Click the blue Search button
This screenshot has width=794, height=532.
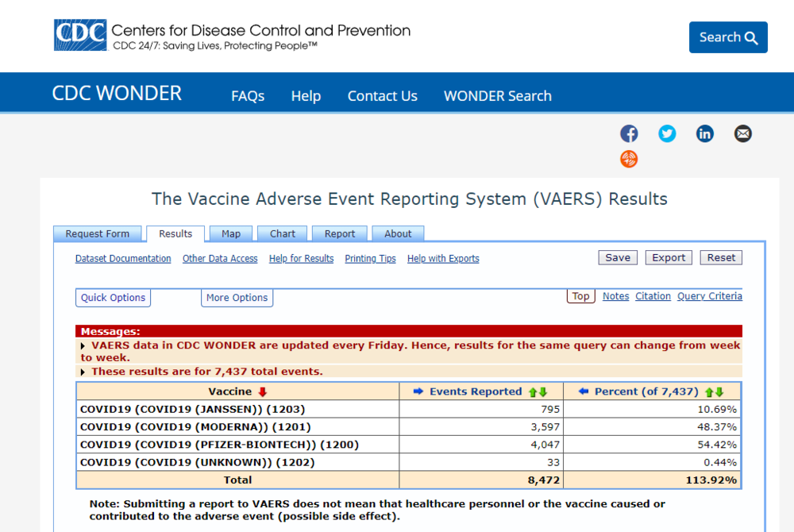pyautogui.click(x=728, y=37)
